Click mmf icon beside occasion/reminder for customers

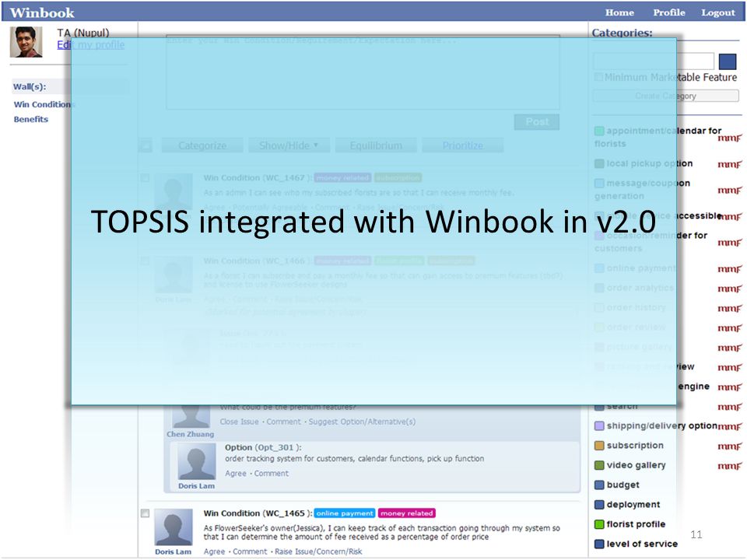[729, 243]
